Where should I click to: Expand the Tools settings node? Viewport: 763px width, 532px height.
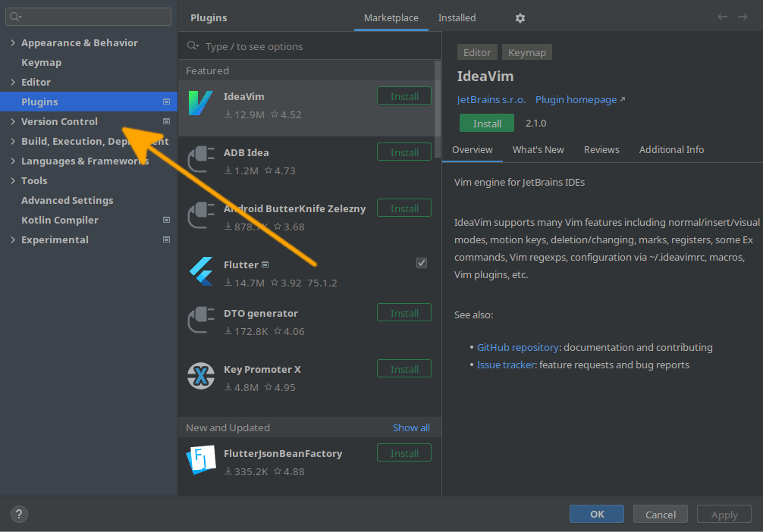point(13,180)
